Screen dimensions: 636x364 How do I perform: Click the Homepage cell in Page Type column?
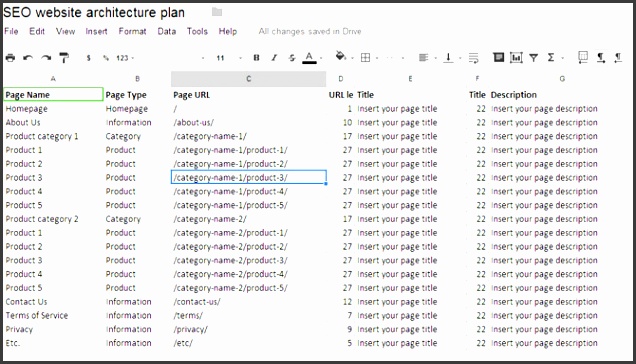point(138,108)
